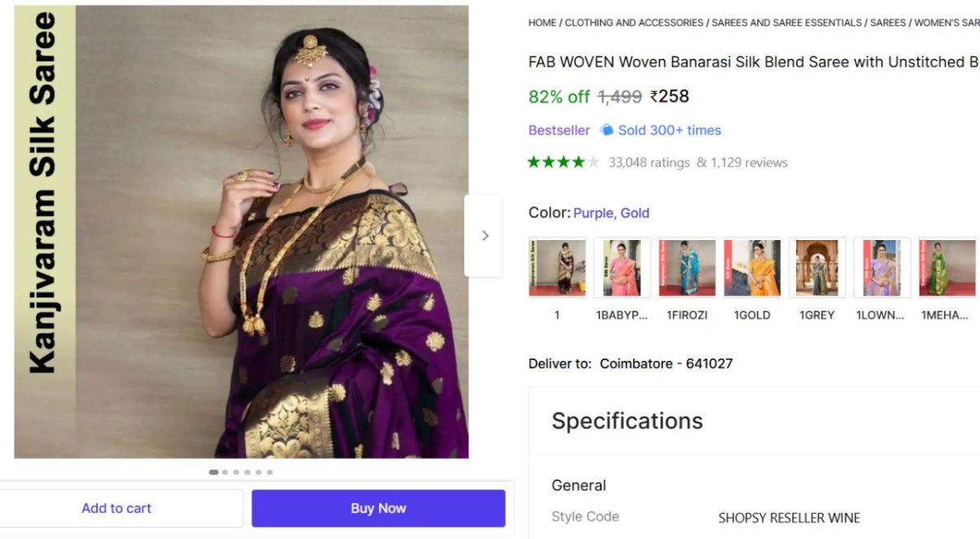The width and height of the screenshot is (980, 539).
Task: Go to the SAREES breadcrumb category
Action: 888,22
